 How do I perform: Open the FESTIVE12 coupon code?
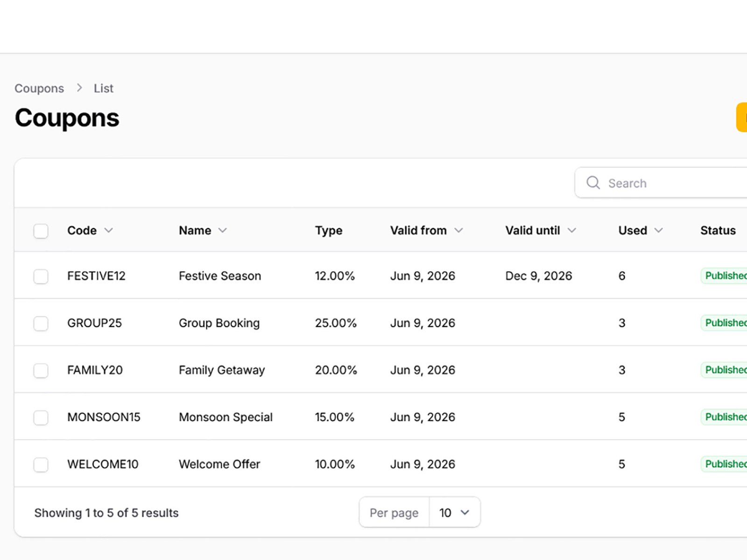(96, 276)
